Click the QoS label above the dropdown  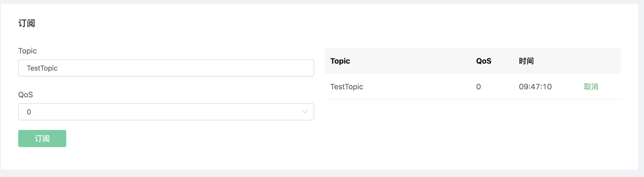coord(25,95)
